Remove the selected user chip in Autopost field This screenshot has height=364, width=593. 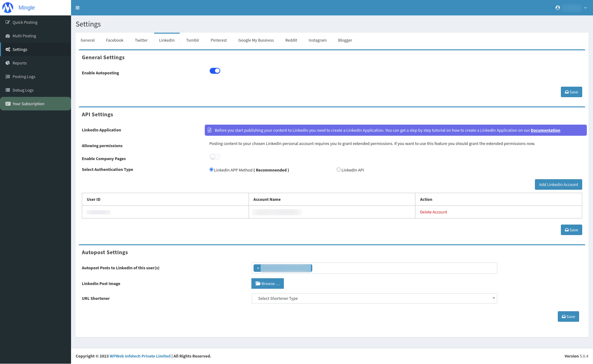[258, 268]
